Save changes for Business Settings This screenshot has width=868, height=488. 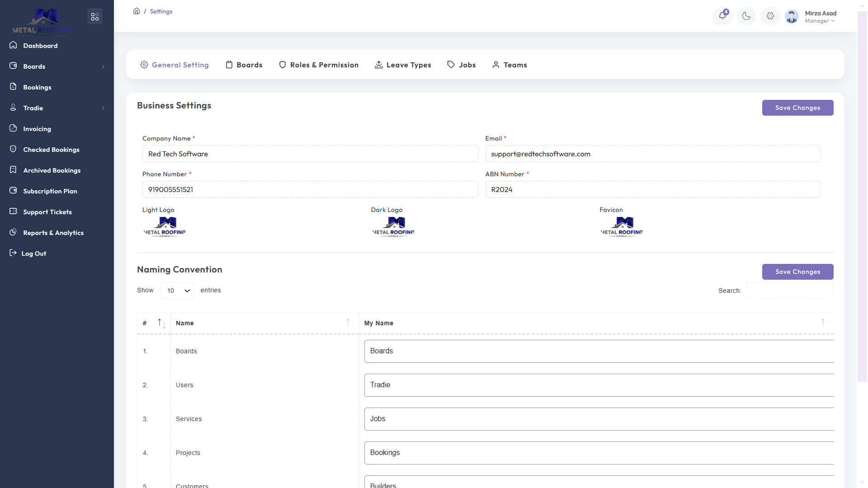(797, 108)
